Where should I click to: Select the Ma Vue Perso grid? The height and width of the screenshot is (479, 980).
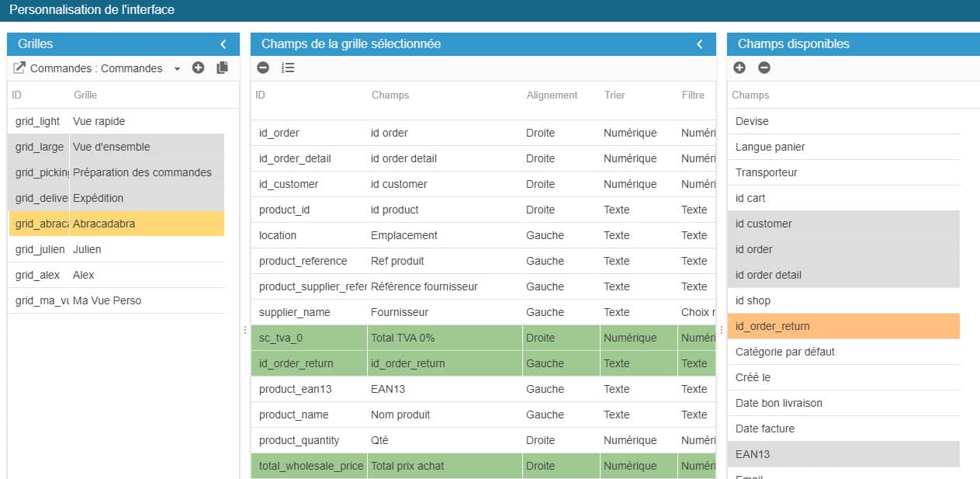(116, 300)
